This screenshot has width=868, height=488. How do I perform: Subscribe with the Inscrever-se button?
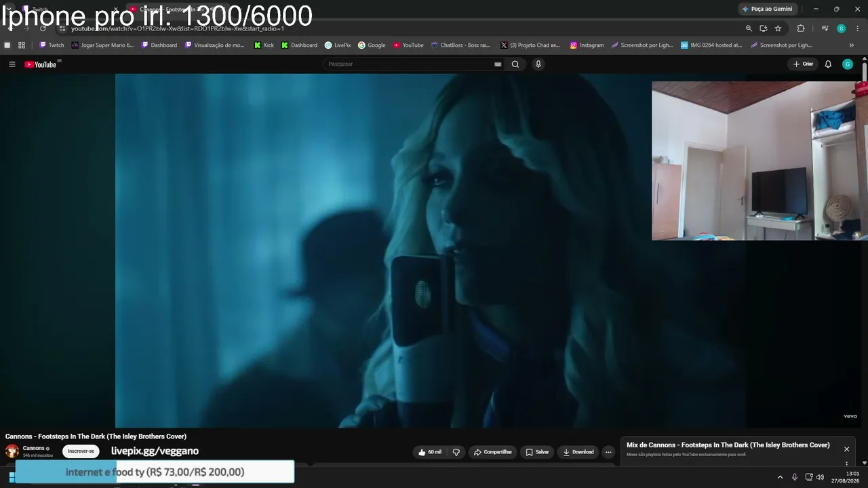point(81,451)
